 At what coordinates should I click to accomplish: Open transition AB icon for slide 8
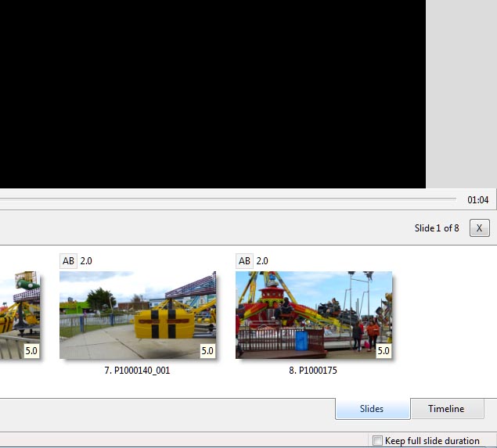pos(244,261)
